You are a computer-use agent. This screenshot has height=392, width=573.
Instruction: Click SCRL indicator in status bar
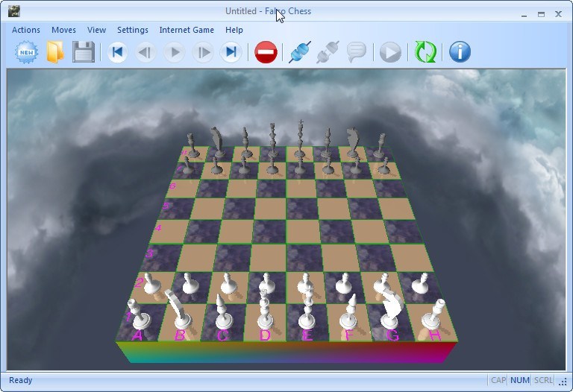(543, 380)
